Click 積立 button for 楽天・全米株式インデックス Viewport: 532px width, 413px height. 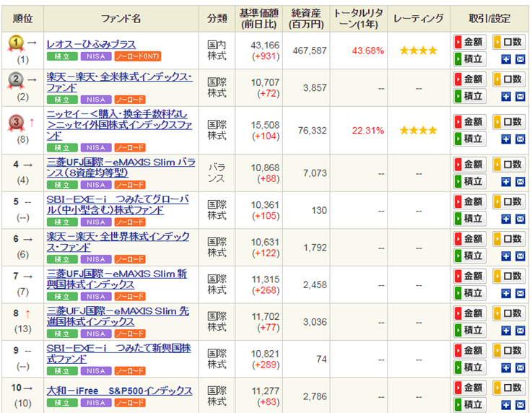[470, 96]
